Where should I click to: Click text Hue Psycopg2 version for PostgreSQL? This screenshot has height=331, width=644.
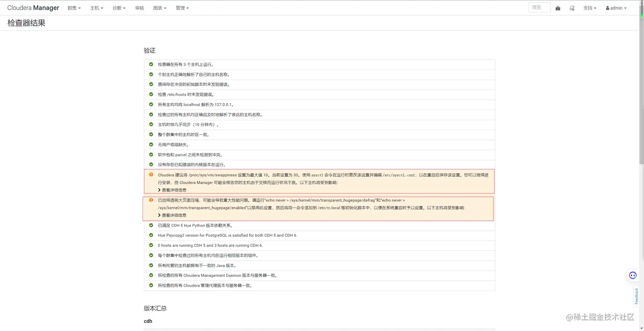click(227, 235)
